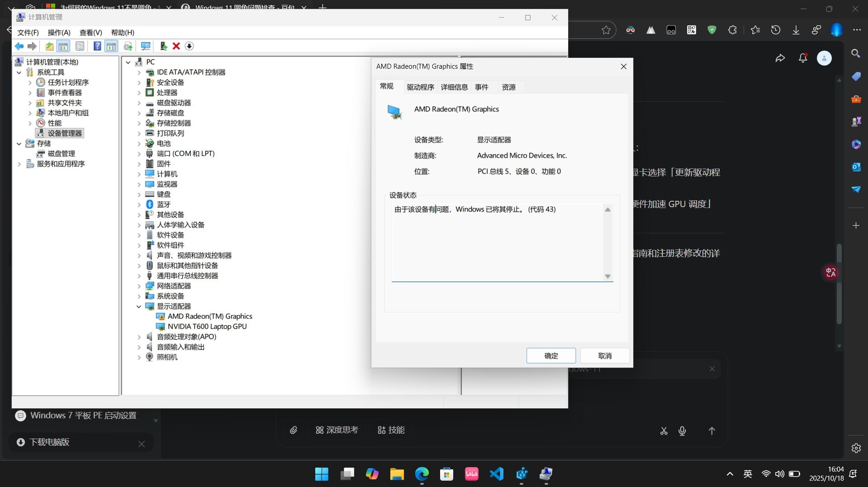Viewport: 868px width, 487px height.
Task: Click the volume icon in system tray
Action: [x=779, y=474]
